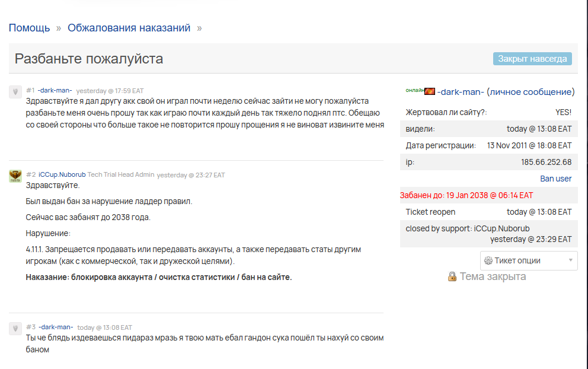Image resolution: width=588 pixels, height=369 pixels.
Task: Click the country flag next to -dark-man-
Action: (x=430, y=91)
